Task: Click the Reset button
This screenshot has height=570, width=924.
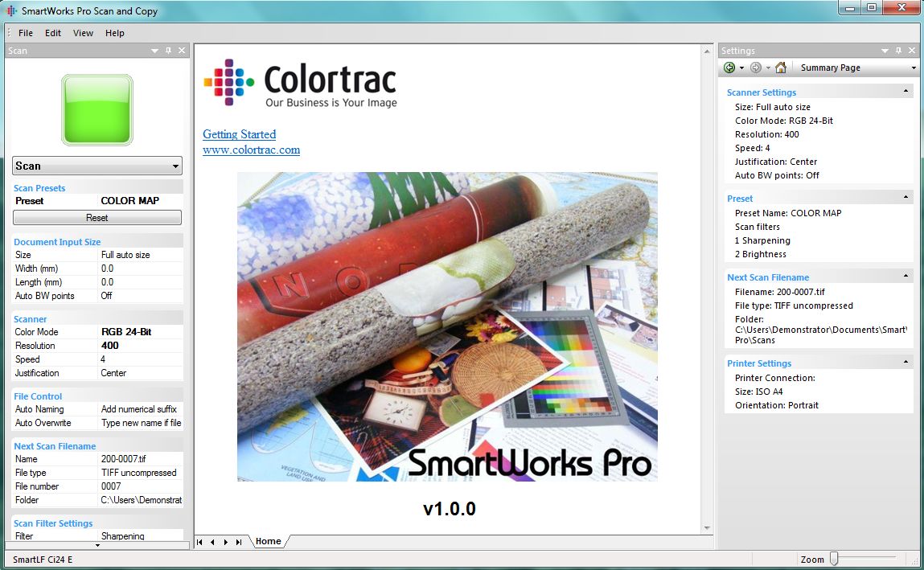Action: pos(97,217)
